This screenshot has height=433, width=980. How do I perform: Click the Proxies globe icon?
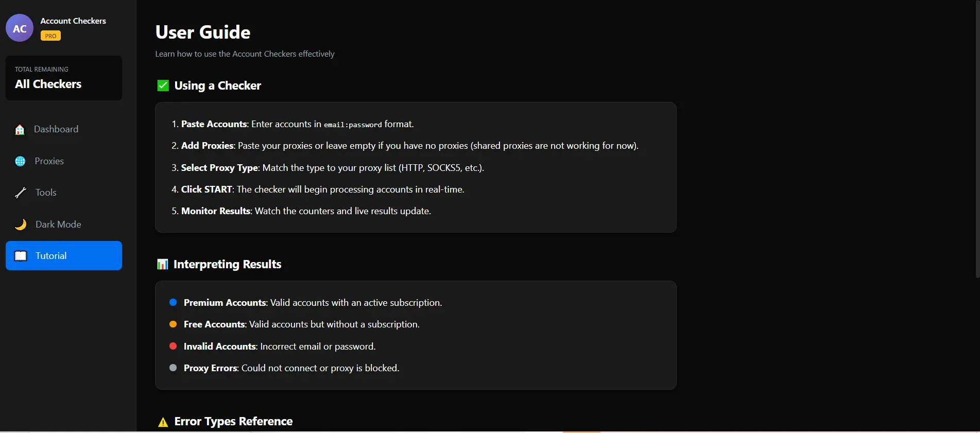(x=20, y=161)
